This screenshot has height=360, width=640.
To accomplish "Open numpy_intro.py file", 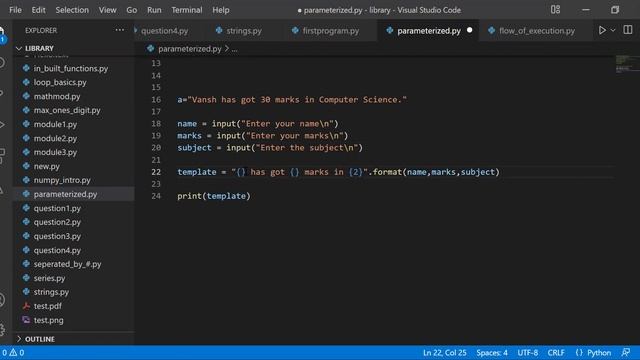I will click(x=62, y=180).
